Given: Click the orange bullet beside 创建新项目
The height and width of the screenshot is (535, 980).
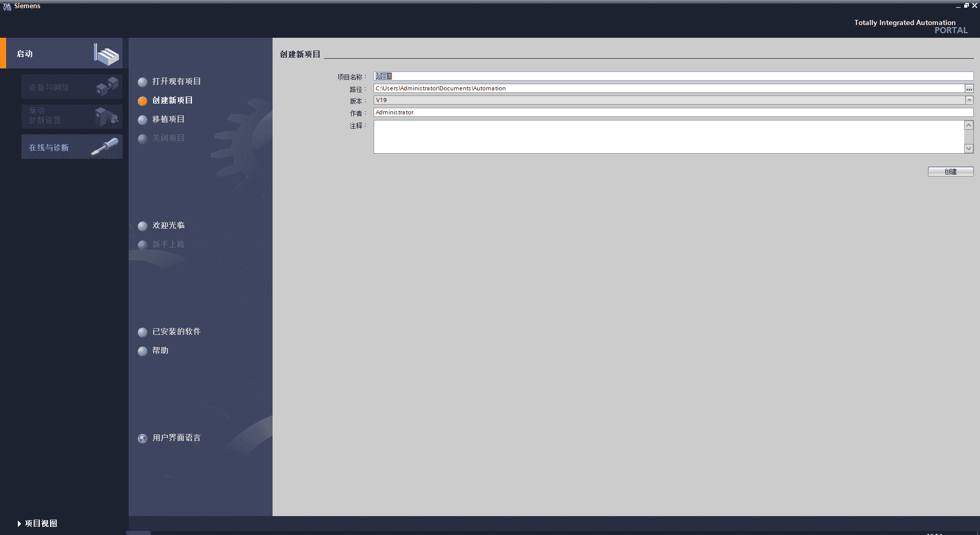Looking at the screenshot, I should 142,101.
